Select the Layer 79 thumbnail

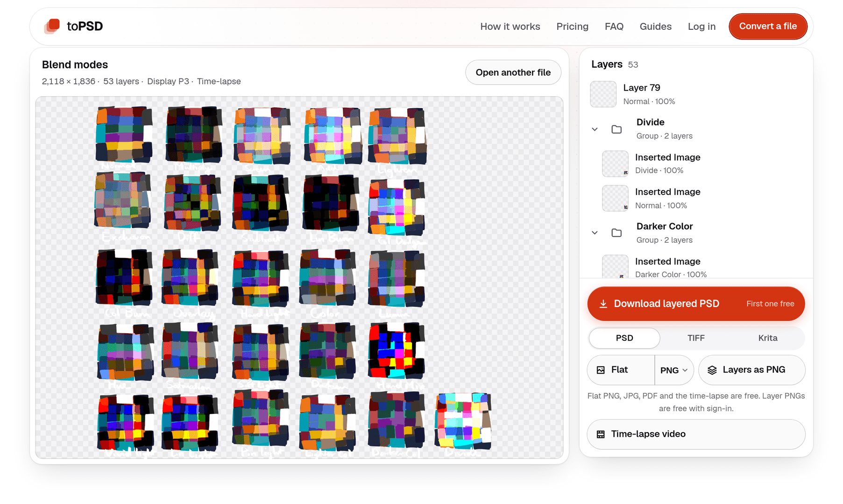point(603,94)
